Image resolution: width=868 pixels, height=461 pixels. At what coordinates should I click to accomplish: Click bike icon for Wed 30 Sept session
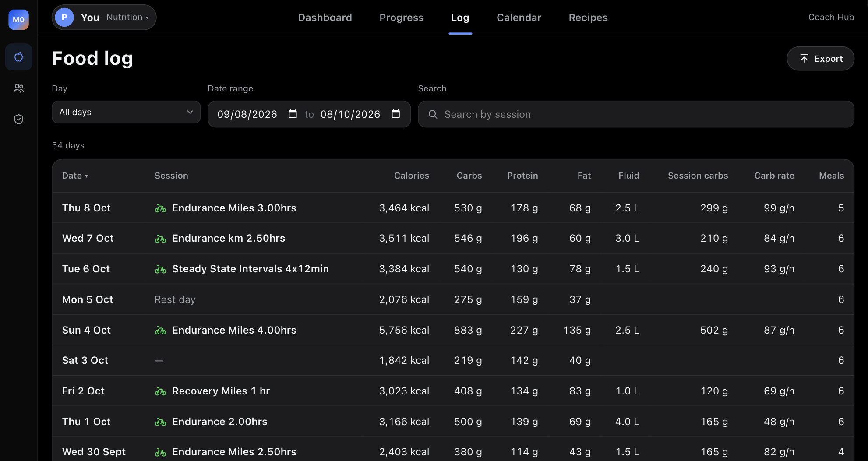point(160,452)
